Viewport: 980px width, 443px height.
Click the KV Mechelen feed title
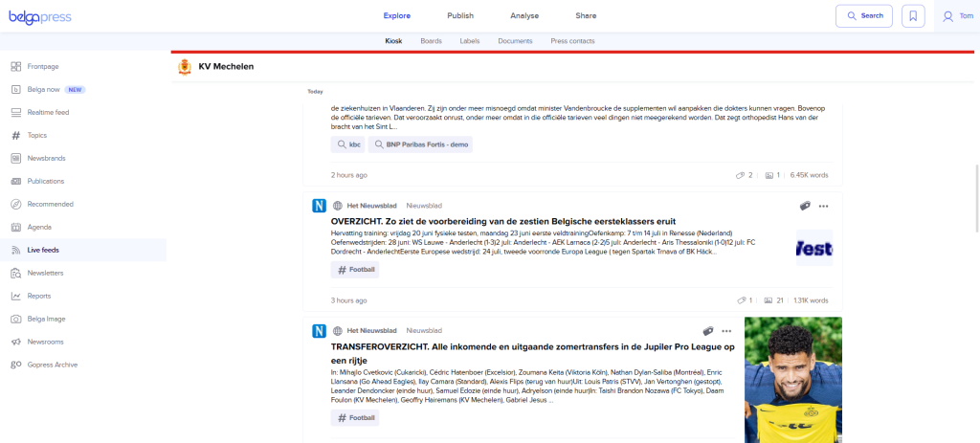click(x=226, y=66)
